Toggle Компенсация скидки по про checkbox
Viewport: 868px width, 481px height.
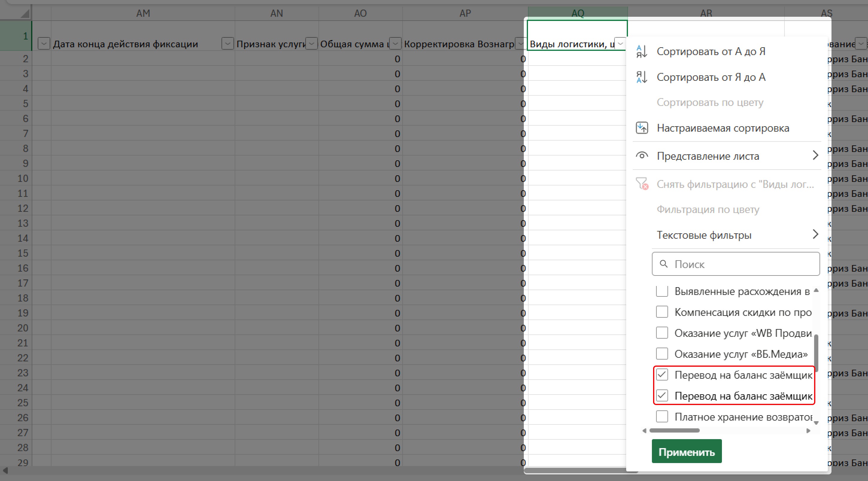tap(662, 312)
